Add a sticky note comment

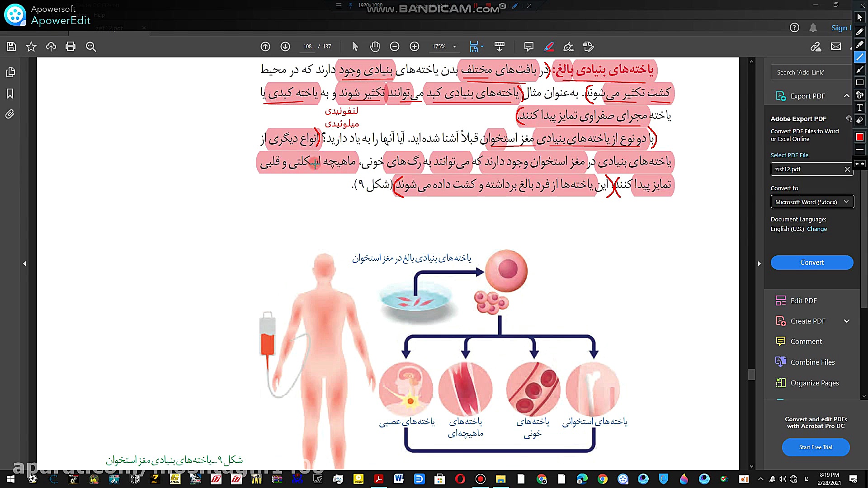tap(528, 47)
